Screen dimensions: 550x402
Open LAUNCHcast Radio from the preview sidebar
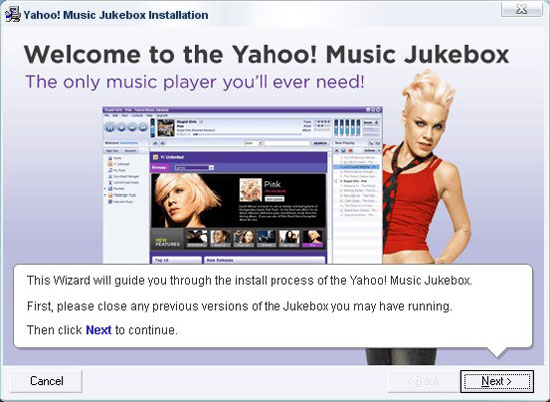(x=110, y=182)
